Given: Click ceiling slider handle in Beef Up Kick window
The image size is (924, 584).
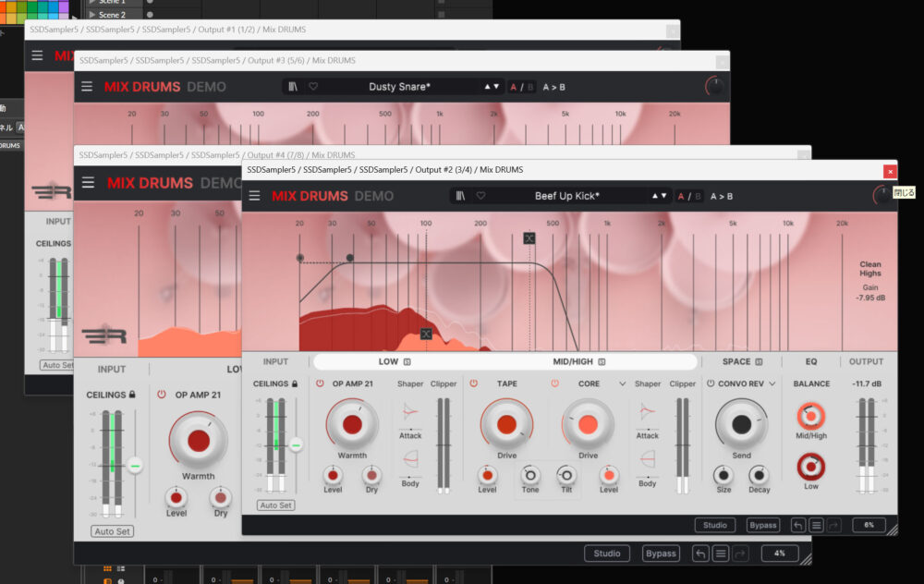Looking at the screenshot, I should (296, 444).
